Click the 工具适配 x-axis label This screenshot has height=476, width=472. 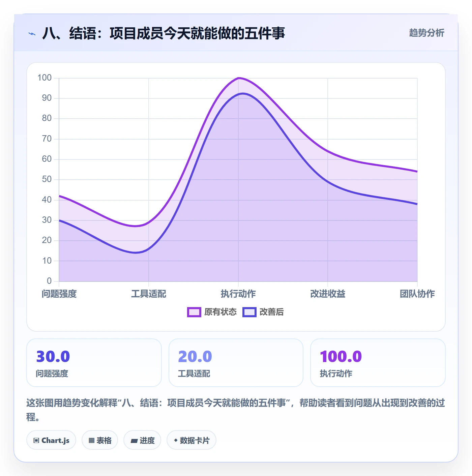(x=149, y=294)
